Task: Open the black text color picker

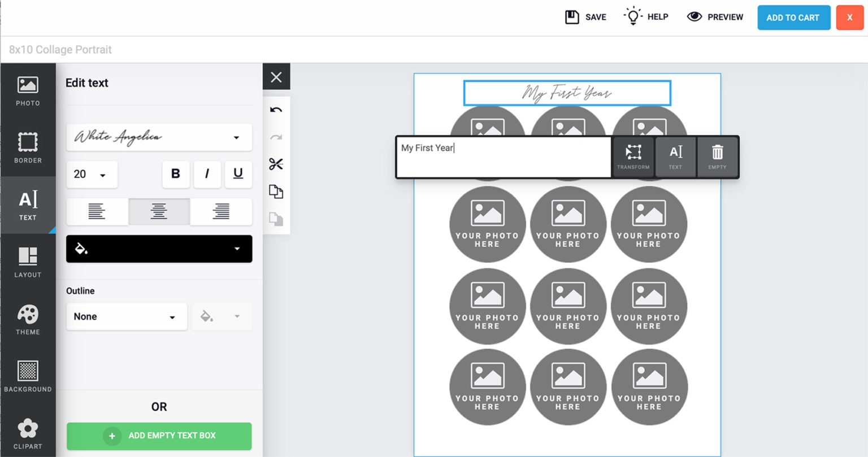Action: 159,249
